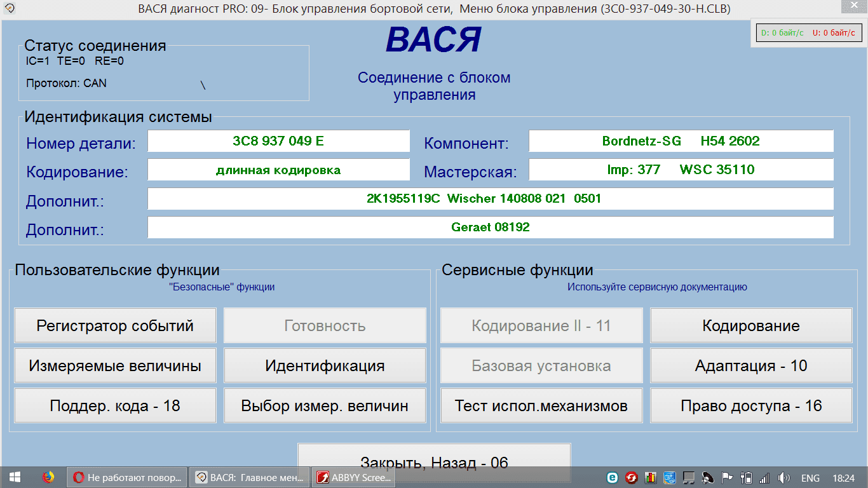
Task: Open Выбор измер. величин
Action: (325, 406)
